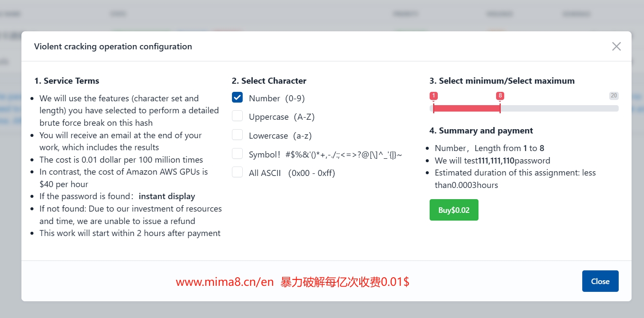Click the dialog title 'Violent cracking operation configuration'
This screenshot has width=644, height=318.
coord(113,46)
